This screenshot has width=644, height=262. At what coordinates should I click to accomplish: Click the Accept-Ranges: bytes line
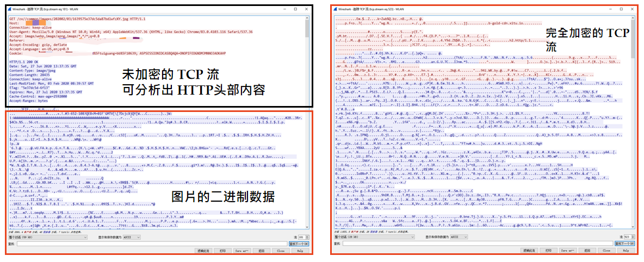30,100
